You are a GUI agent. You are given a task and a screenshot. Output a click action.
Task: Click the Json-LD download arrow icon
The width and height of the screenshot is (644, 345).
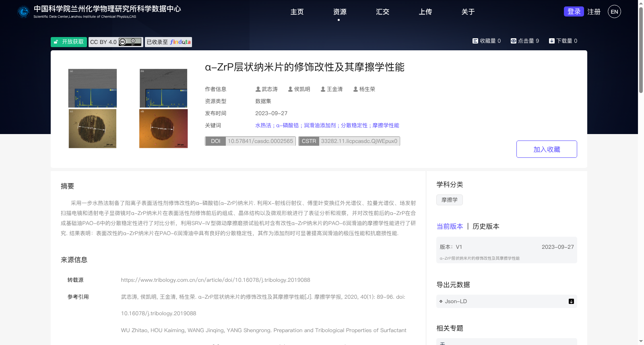pos(571,302)
